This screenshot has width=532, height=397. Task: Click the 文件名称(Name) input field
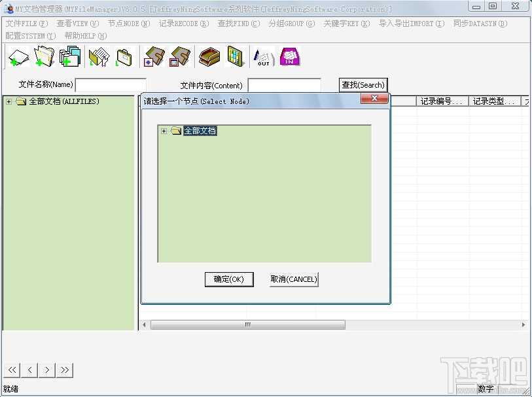click(x=111, y=84)
